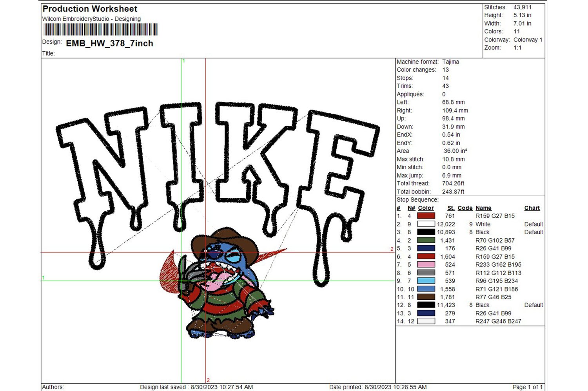The image size is (588, 391).
Task: Click the "Stops:" label
Action: click(x=405, y=78)
